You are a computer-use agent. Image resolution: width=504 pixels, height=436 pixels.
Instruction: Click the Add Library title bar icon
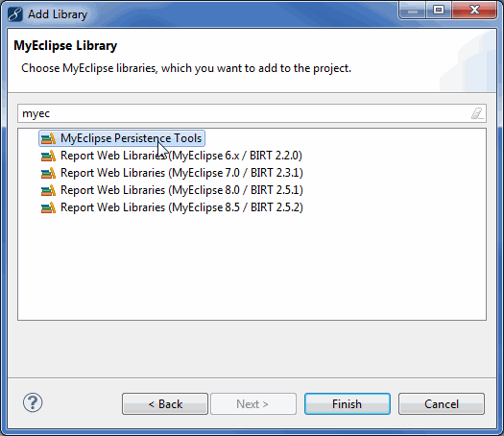[x=15, y=14]
